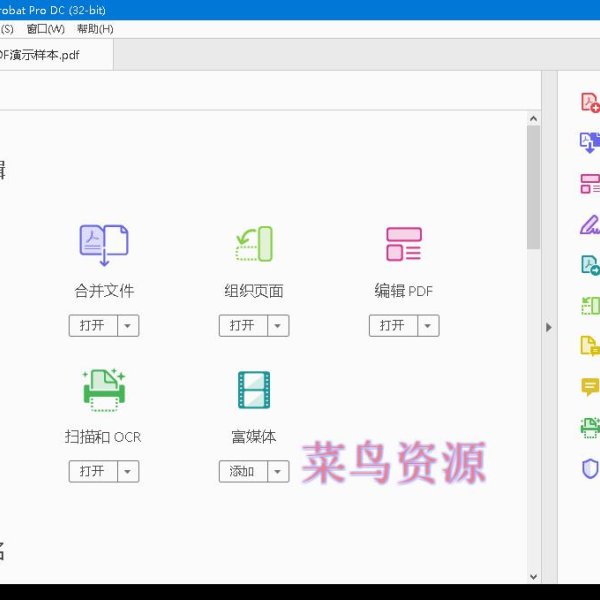The height and width of the screenshot is (600, 600).
Task: Open the 帮助(H) menu
Action: click(95, 29)
